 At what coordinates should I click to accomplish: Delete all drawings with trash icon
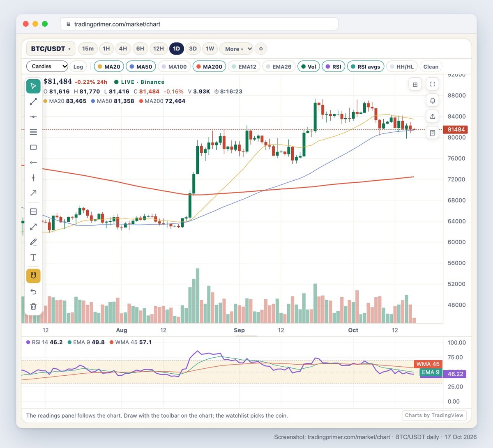tap(33, 306)
